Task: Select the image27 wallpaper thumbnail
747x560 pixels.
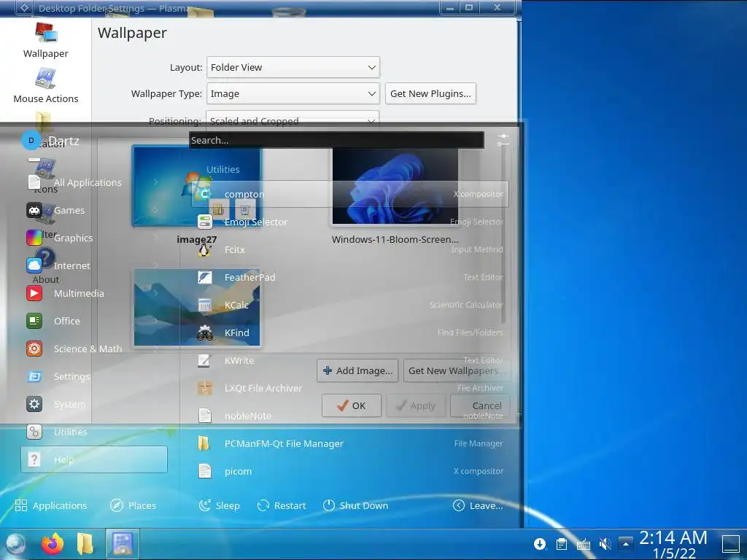Action: coord(197,186)
